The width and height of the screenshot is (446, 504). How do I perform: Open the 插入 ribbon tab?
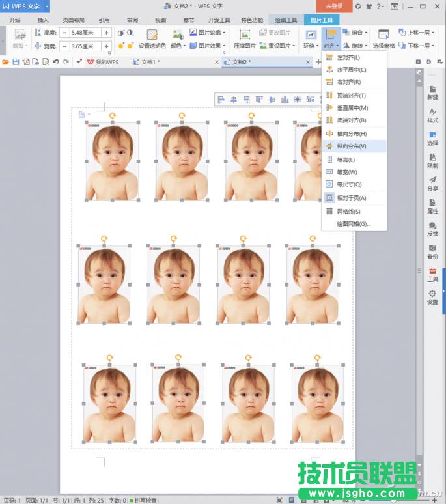[x=43, y=20]
